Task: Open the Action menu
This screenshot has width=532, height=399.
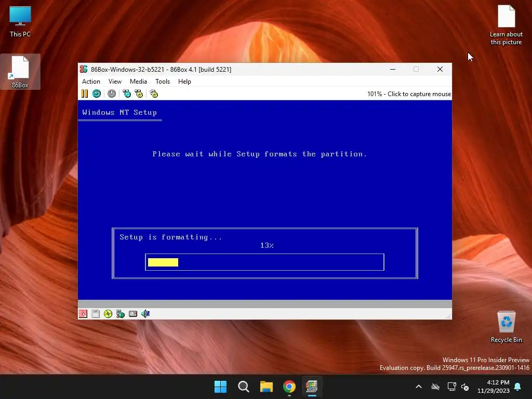Action: pyautogui.click(x=91, y=82)
